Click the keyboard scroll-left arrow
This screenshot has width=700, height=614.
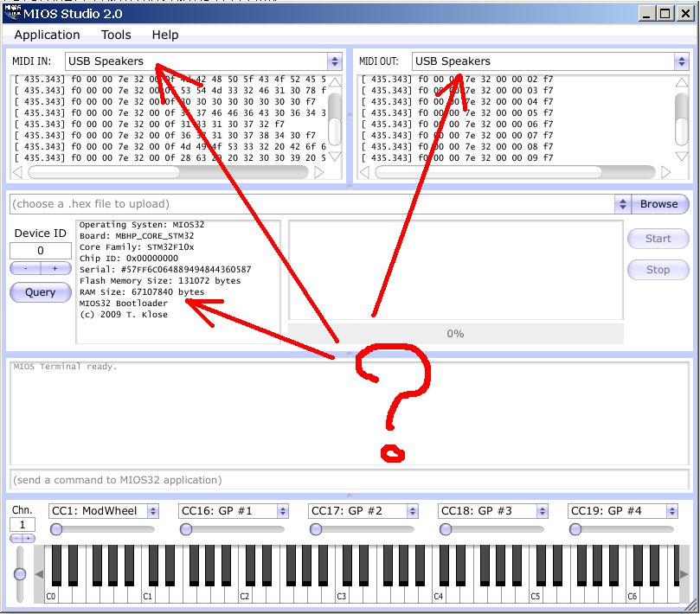tap(39, 574)
